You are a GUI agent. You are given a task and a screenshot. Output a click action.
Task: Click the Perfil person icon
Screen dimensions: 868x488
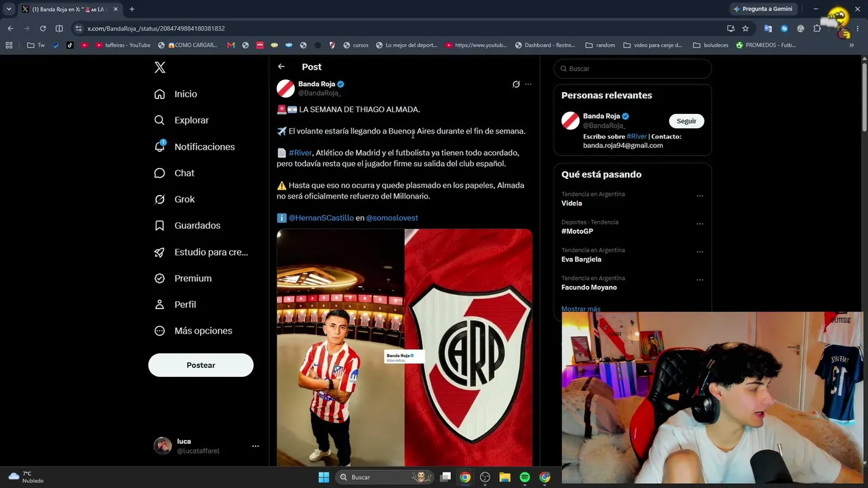pos(159,304)
